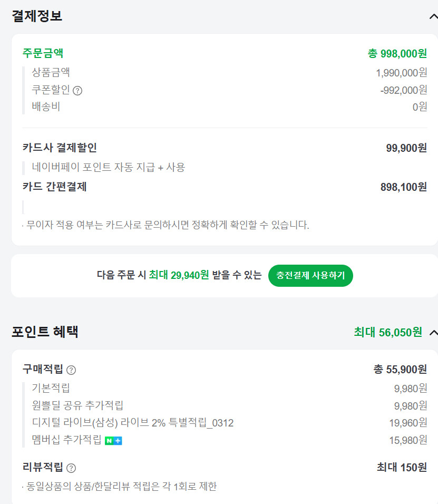
Task: Click 네이버페이 포인트 자동 지급 + 사용 text
Action: [x=109, y=167]
